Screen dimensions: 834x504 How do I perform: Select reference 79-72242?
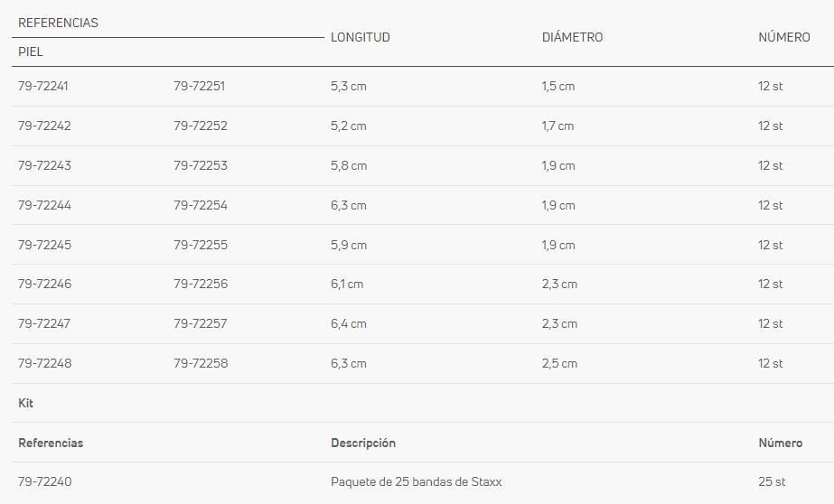pos(44,126)
